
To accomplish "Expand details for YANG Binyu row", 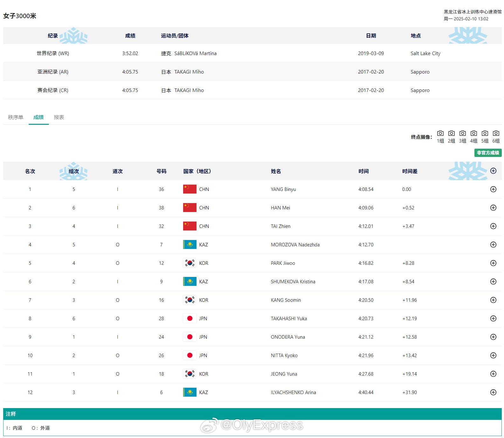I will pos(493,189).
